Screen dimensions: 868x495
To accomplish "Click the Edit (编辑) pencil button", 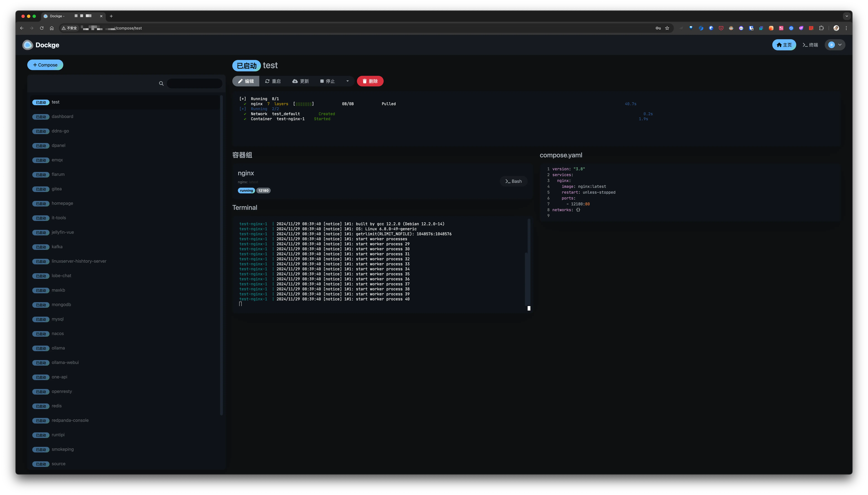I will 246,81.
